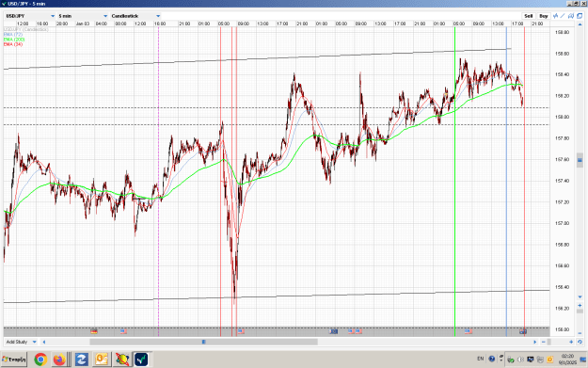
Task: Select the trend line drawing tool icon
Action: [x=563, y=16]
